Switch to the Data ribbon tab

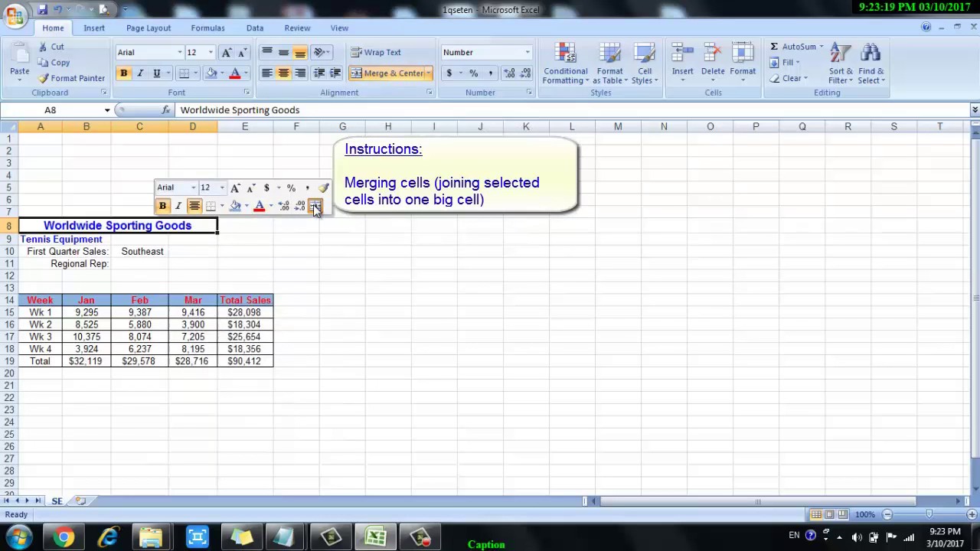tap(255, 28)
